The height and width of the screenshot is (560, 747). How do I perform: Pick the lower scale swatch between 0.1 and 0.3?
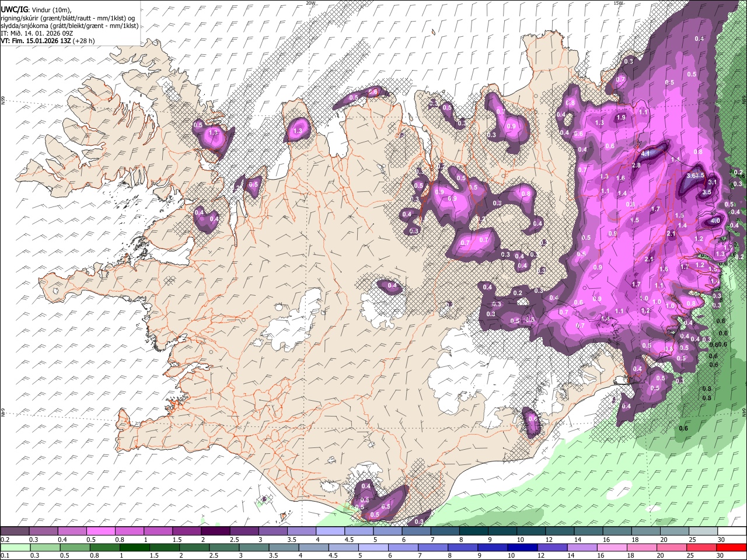point(15,548)
